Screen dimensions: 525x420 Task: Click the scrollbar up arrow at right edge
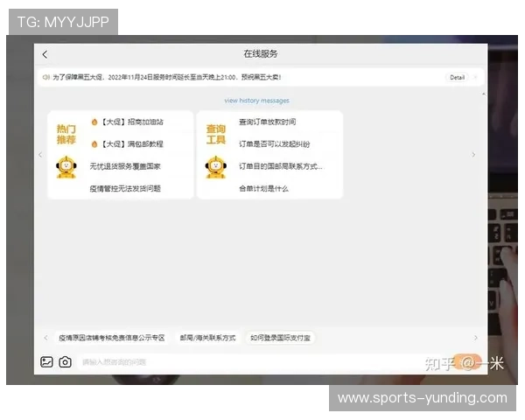pos(484,94)
